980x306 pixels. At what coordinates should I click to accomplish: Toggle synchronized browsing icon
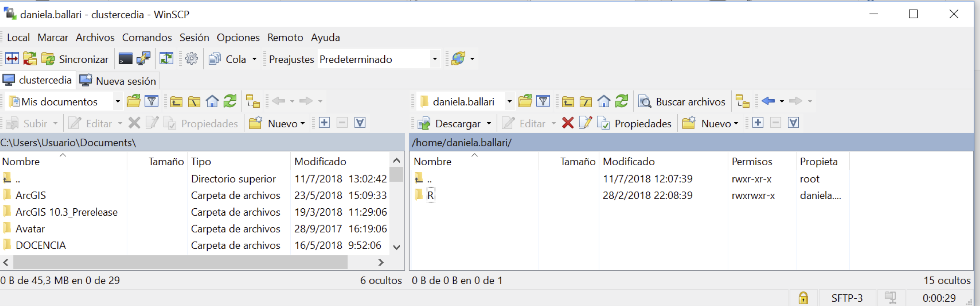click(166, 59)
